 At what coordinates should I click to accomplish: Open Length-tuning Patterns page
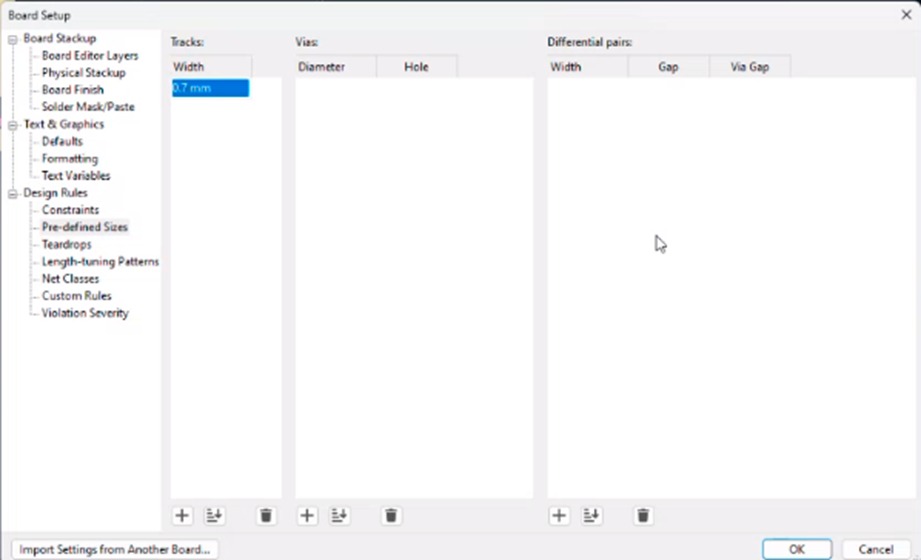coord(100,261)
